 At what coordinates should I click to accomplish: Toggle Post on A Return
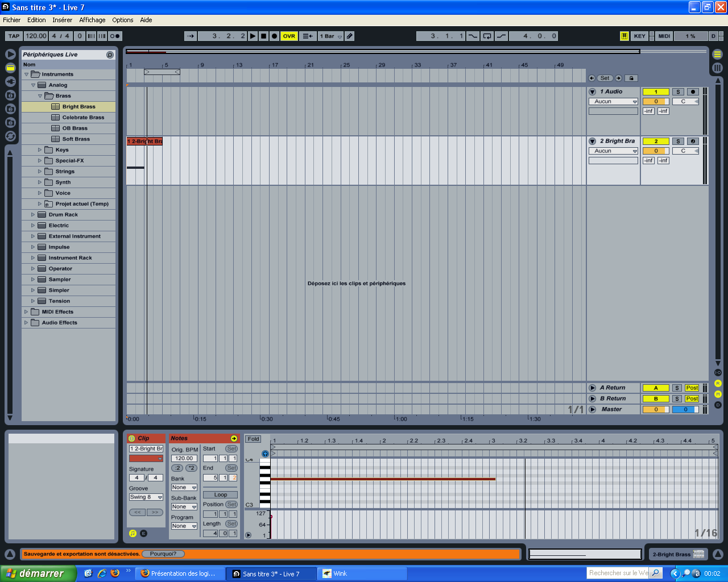coord(692,388)
